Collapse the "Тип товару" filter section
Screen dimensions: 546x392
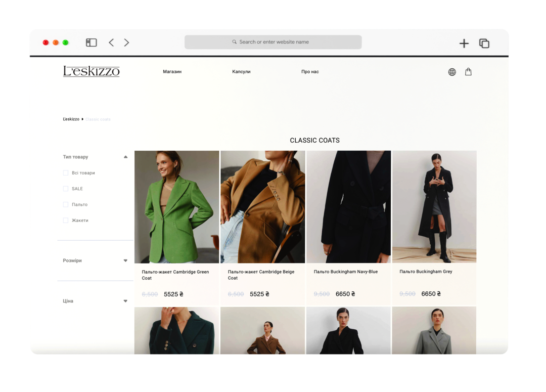[x=125, y=157]
